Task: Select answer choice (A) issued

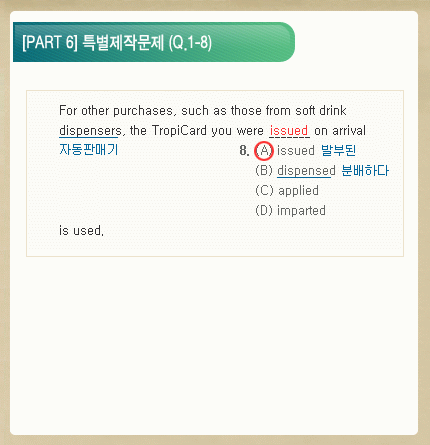Action: coord(285,151)
